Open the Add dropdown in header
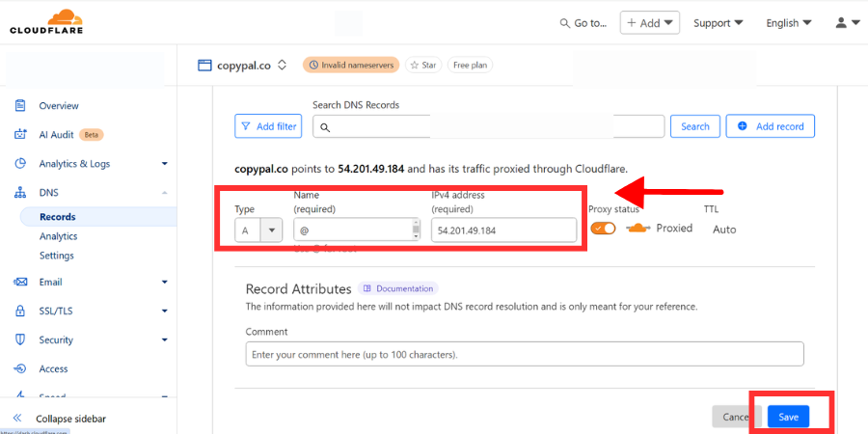Image resolution: width=868 pixels, height=434 pixels. click(649, 23)
